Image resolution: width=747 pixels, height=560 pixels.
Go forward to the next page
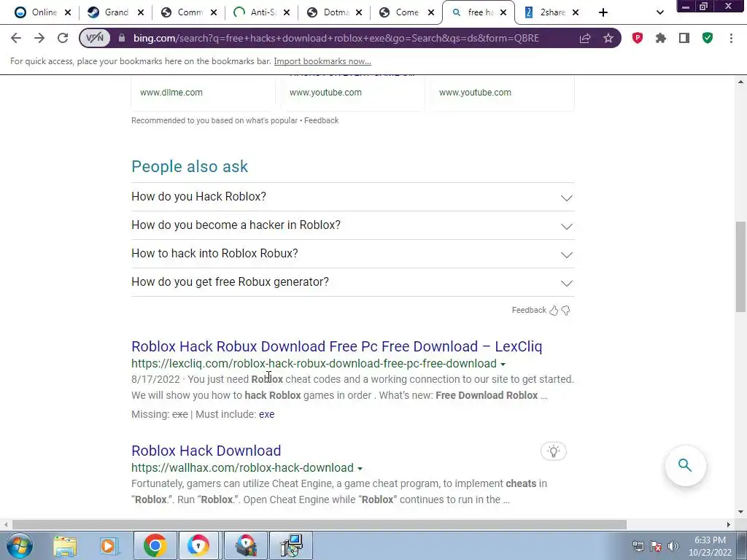click(39, 38)
